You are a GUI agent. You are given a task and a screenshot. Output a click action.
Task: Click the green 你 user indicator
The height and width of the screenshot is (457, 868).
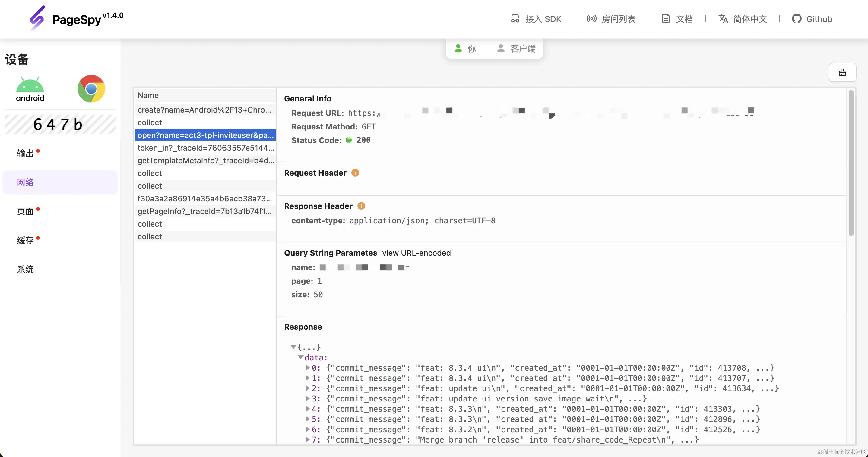[x=465, y=49]
